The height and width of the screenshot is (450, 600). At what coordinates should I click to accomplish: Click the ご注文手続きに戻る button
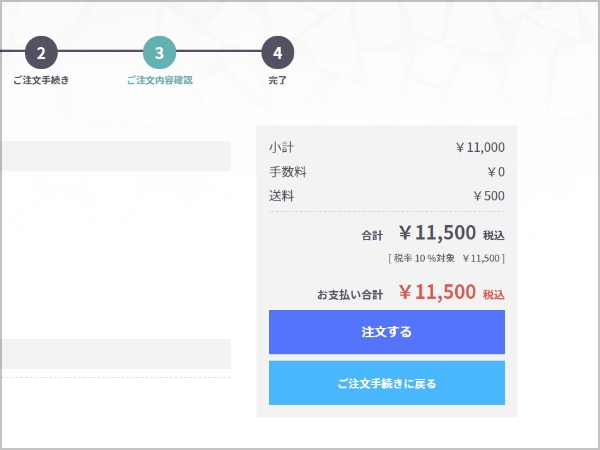pos(386,383)
